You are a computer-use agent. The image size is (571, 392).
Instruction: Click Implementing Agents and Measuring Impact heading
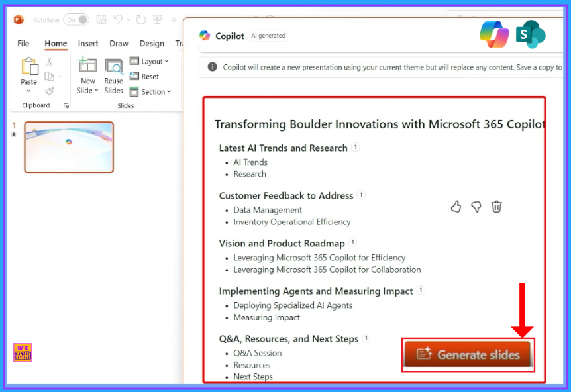click(x=316, y=291)
